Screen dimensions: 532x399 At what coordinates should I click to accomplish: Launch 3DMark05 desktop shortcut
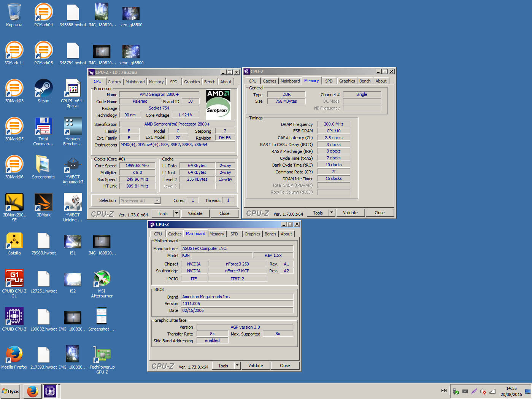click(14, 129)
